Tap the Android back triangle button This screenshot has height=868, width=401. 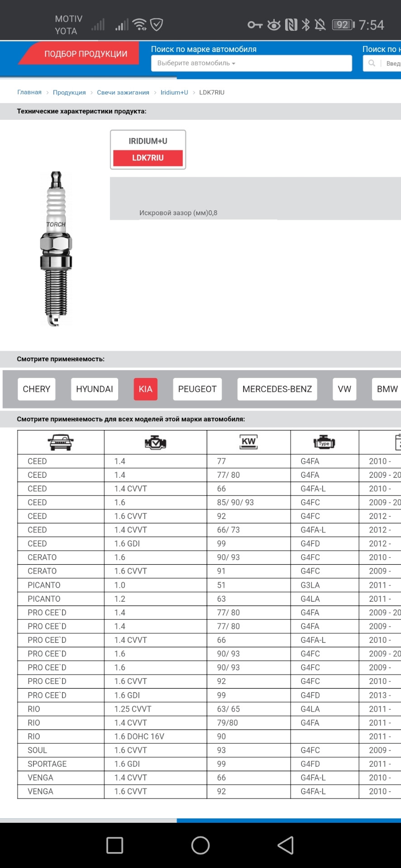point(286,845)
